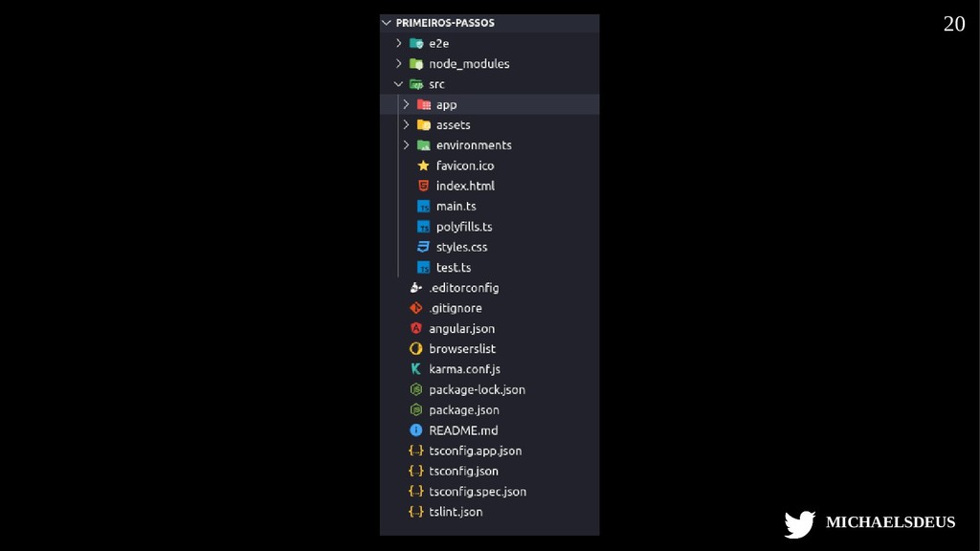Click the Angular icon beside angular.json
Viewport: 980px width, 551px height.
point(416,328)
